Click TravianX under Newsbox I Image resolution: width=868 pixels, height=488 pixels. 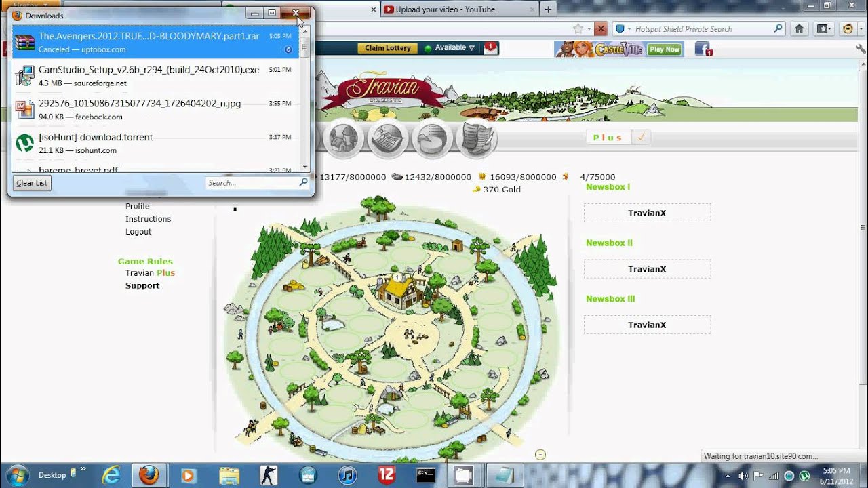tap(647, 213)
